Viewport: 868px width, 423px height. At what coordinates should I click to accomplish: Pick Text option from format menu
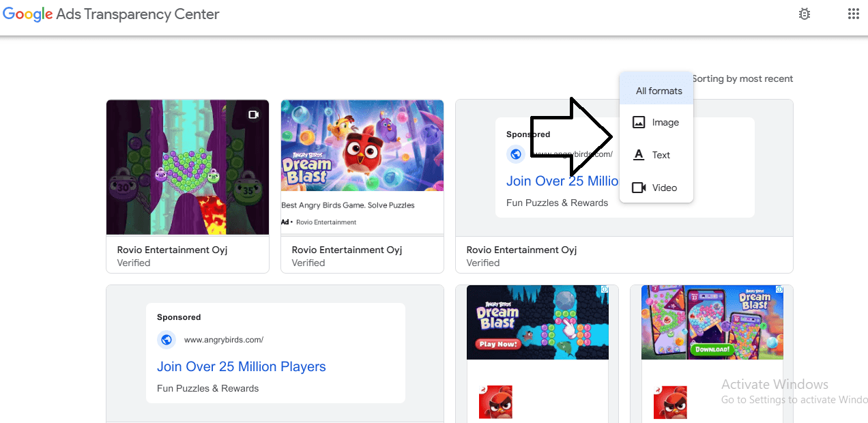(x=661, y=155)
